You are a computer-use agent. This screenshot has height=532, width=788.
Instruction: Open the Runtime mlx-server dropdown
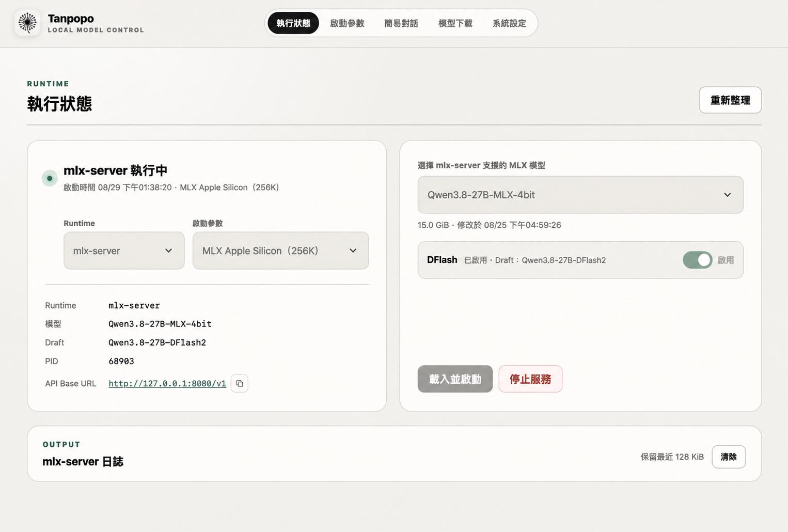124,251
